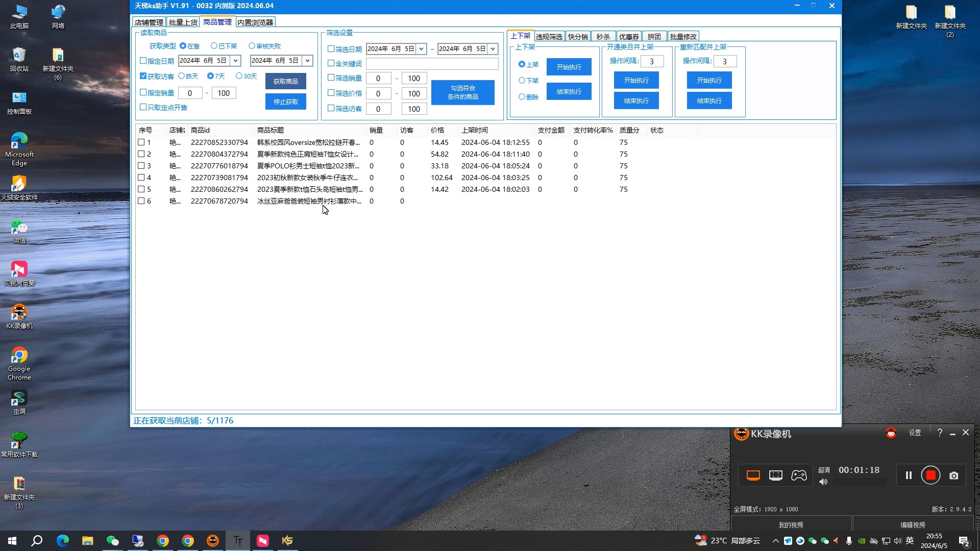Enable the 筛选日期 checkbox
Screen dimensions: 980x551
point(332,48)
